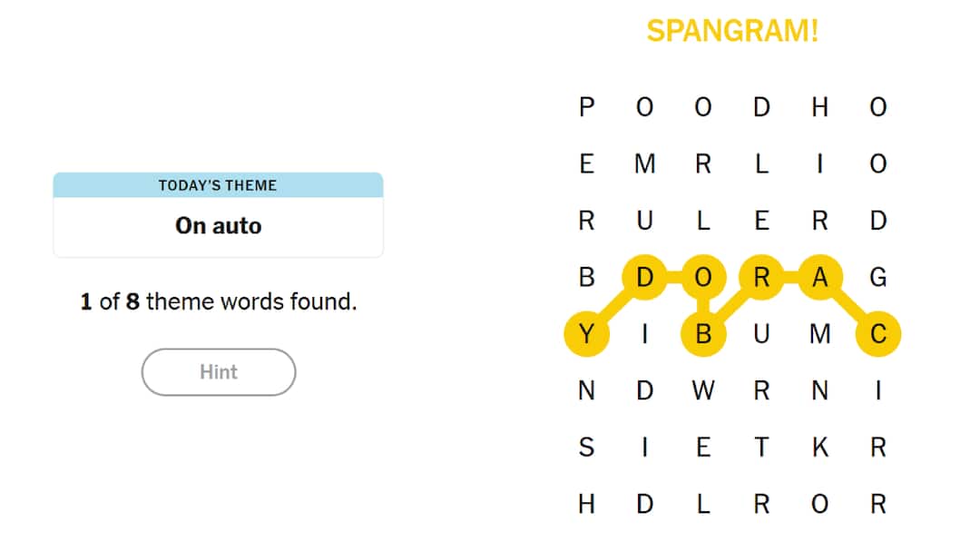Click the letter W in the grid
Viewport: 980px width, 552px height.
point(703,391)
